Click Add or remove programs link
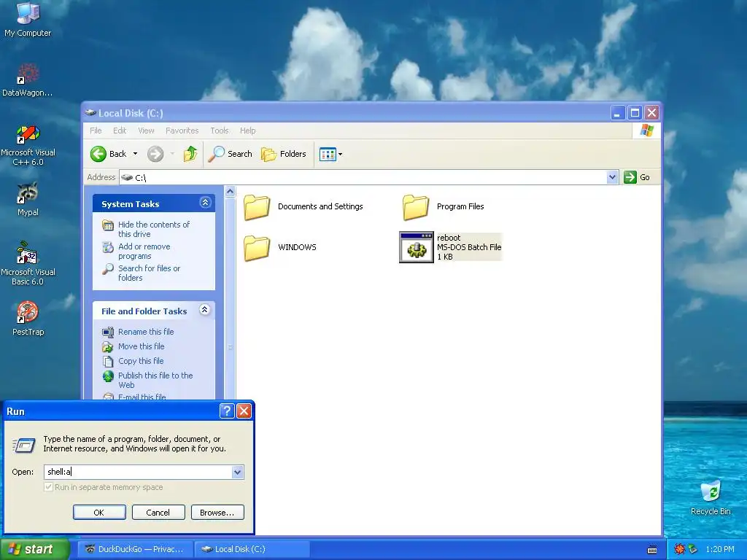The width and height of the screenshot is (747, 560). coord(144,251)
